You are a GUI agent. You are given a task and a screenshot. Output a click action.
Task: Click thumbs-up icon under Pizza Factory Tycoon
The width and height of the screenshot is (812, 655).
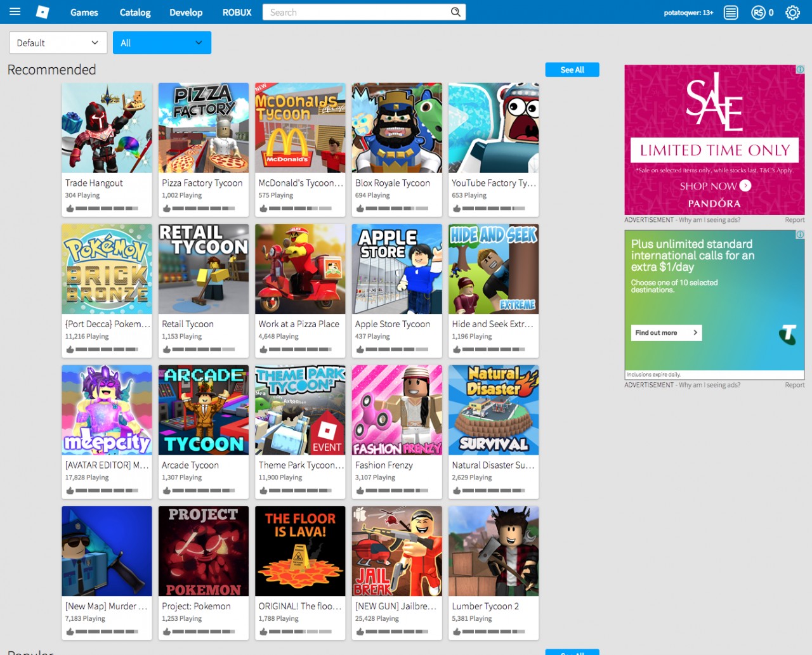(166, 208)
